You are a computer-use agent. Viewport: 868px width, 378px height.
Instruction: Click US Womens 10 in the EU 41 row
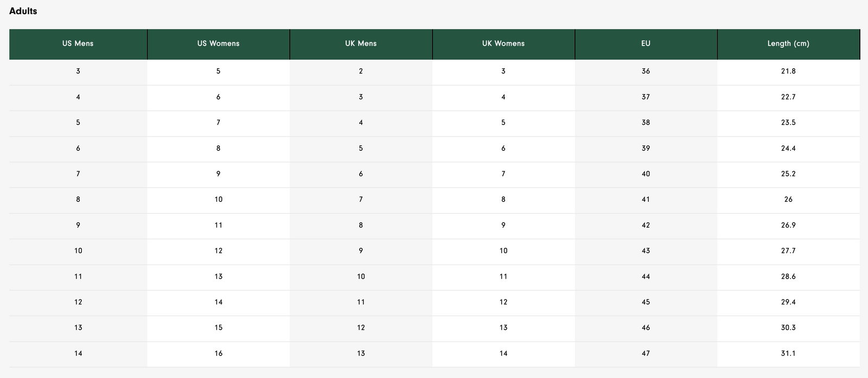click(218, 200)
